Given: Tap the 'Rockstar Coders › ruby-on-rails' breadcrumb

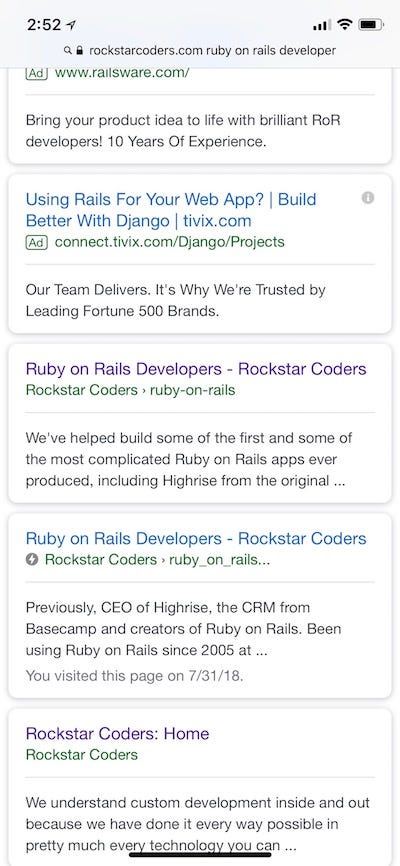Looking at the screenshot, I should click(x=130, y=390).
